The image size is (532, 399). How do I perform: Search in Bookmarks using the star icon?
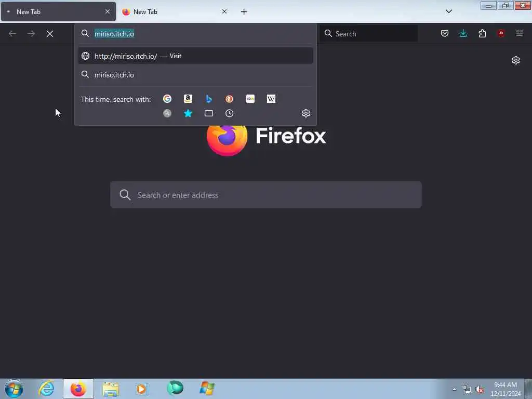click(188, 113)
